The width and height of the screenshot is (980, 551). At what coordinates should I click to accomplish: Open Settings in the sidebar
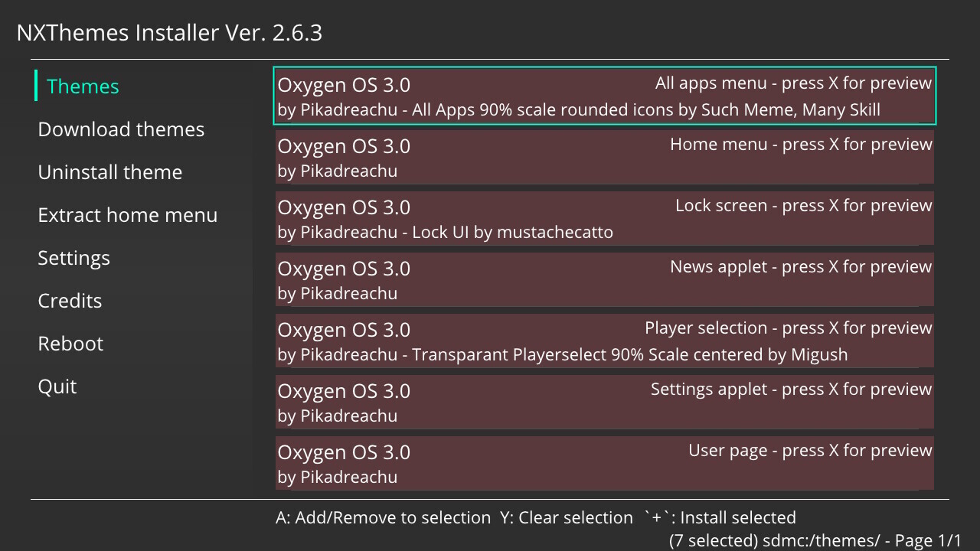[73, 258]
